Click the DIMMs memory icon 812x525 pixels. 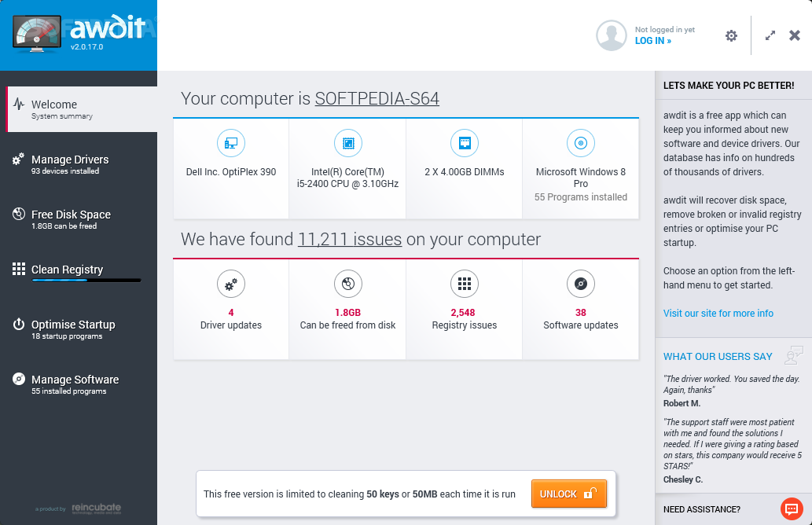pos(465,143)
